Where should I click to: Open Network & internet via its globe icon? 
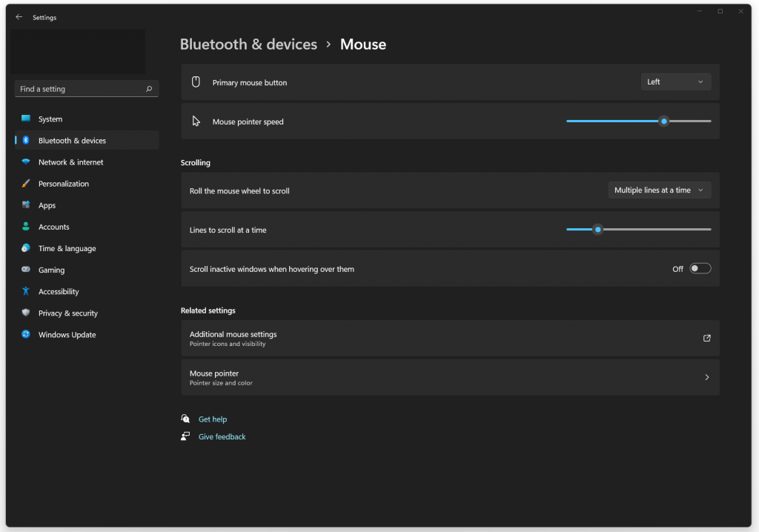[x=26, y=162]
